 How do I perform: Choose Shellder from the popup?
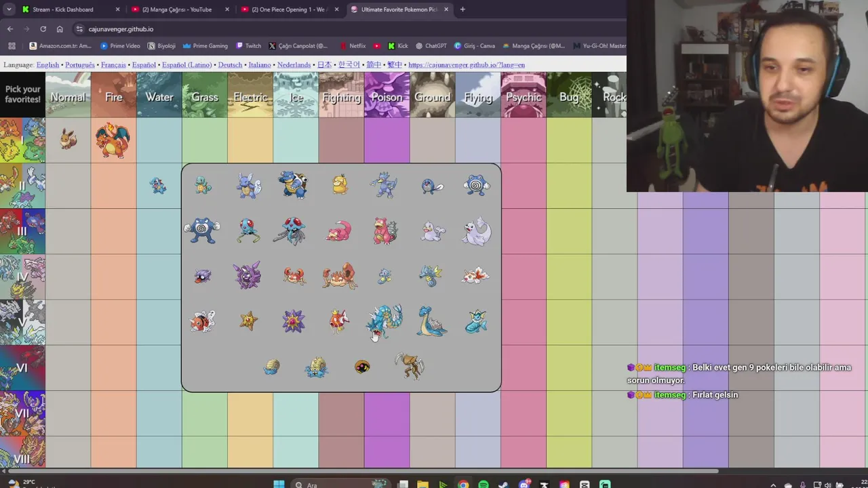tap(202, 277)
